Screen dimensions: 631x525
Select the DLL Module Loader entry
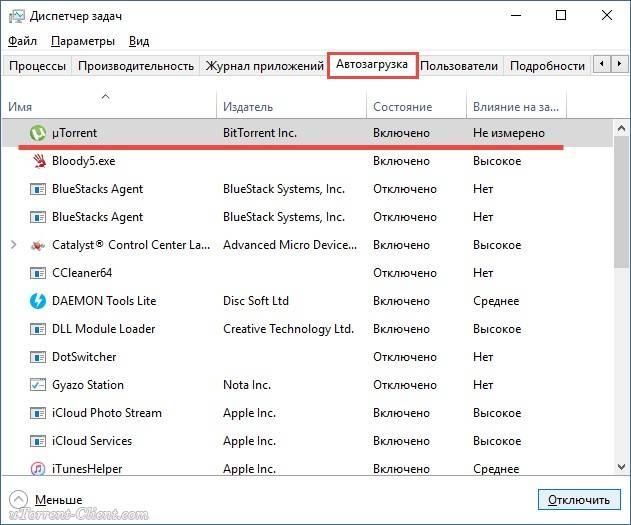coord(103,329)
